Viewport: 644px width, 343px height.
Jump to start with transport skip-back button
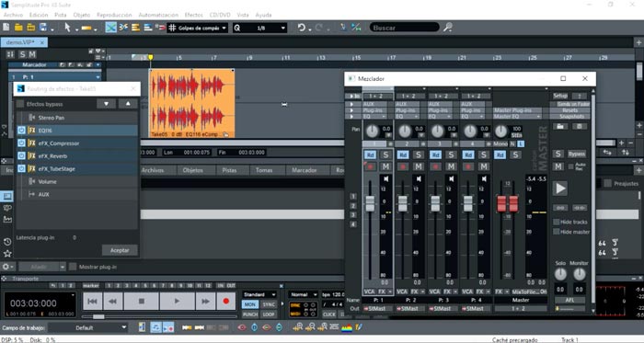click(92, 301)
